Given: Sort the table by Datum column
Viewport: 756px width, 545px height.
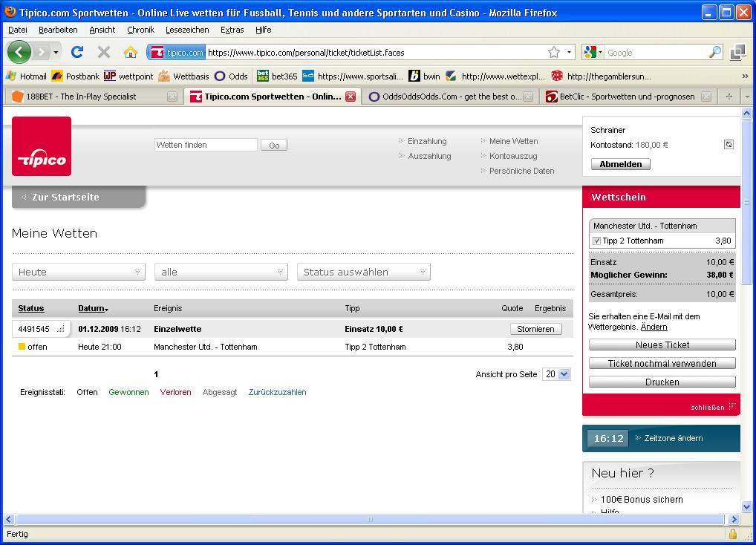Looking at the screenshot, I should [93, 308].
